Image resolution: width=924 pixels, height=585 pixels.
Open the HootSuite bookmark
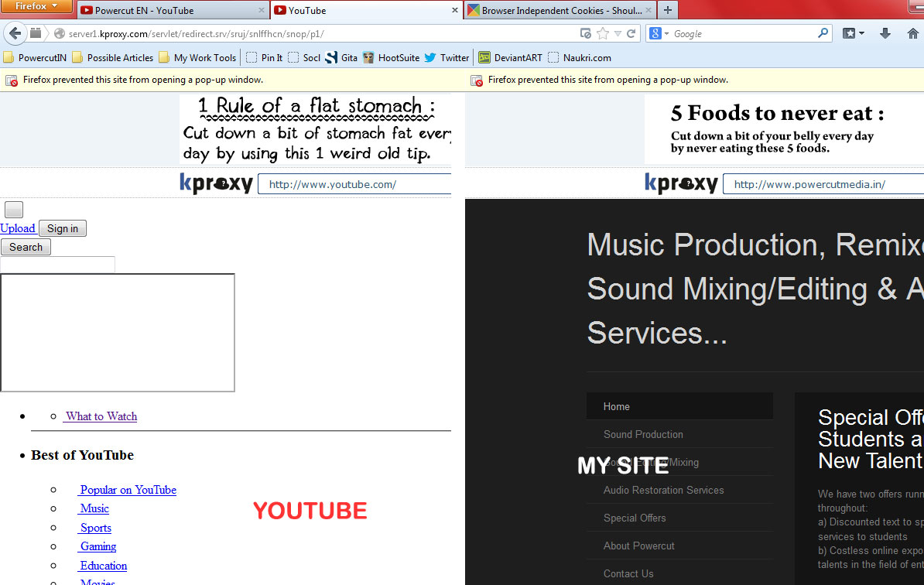point(392,58)
